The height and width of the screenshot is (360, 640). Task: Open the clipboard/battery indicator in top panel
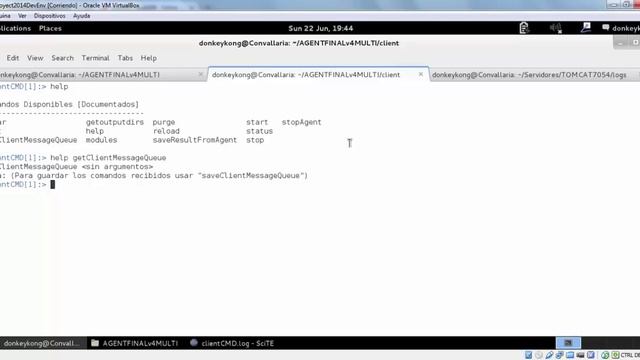(524, 28)
